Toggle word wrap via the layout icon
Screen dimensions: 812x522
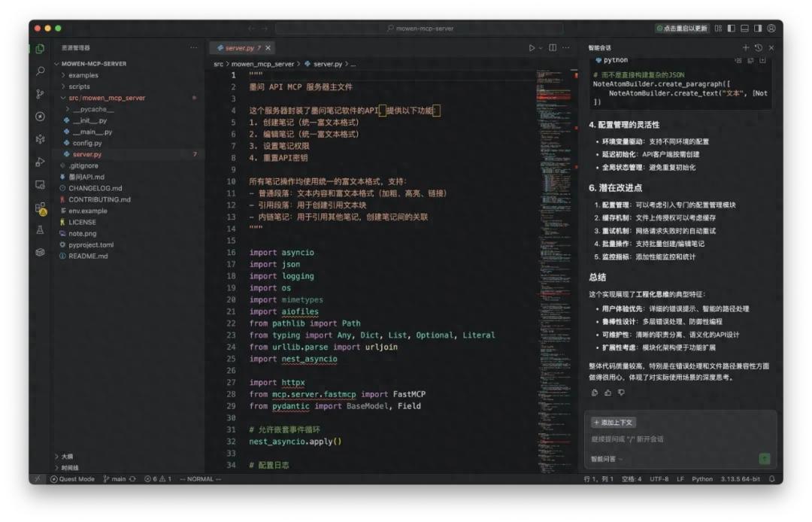pos(719,28)
